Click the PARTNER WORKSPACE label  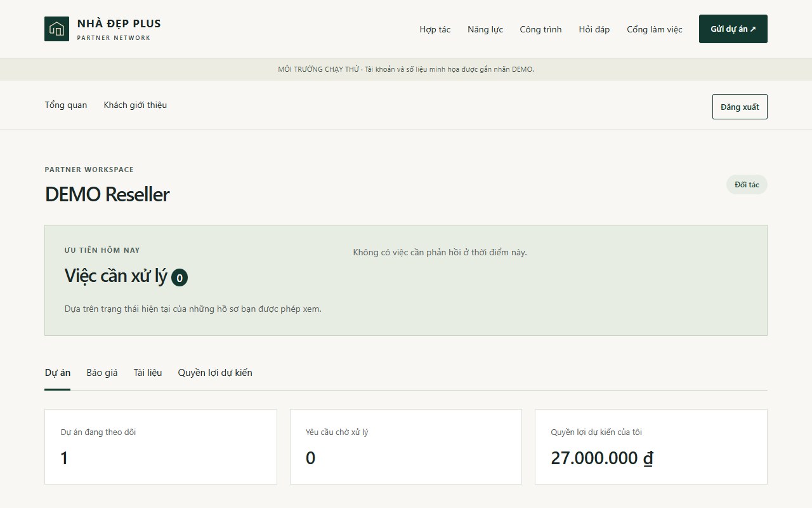89,170
